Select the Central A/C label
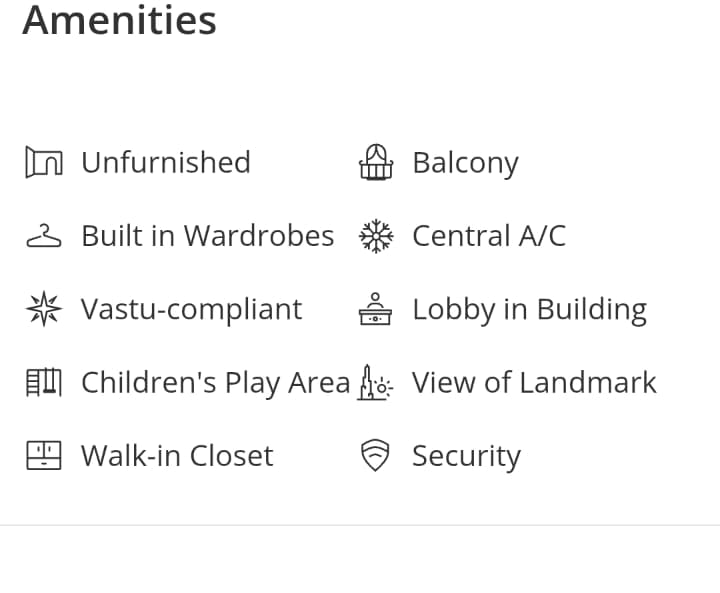720x593 pixels. click(489, 236)
